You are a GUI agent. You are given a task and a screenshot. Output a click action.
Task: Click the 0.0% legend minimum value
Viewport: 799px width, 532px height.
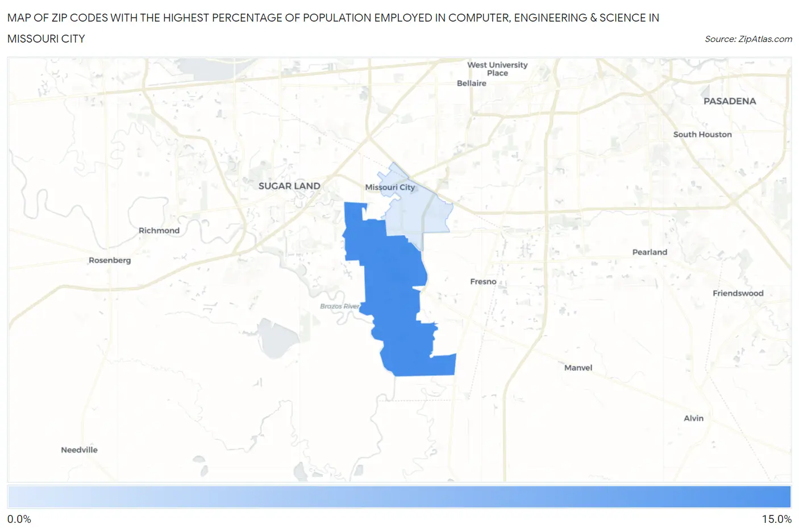pyautogui.click(x=19, y=519)
